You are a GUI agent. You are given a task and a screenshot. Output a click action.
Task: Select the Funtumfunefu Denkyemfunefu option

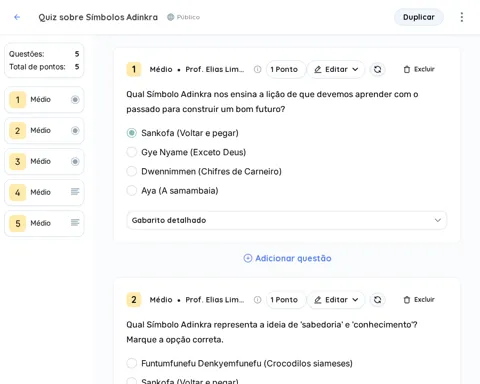click(132, 363)
